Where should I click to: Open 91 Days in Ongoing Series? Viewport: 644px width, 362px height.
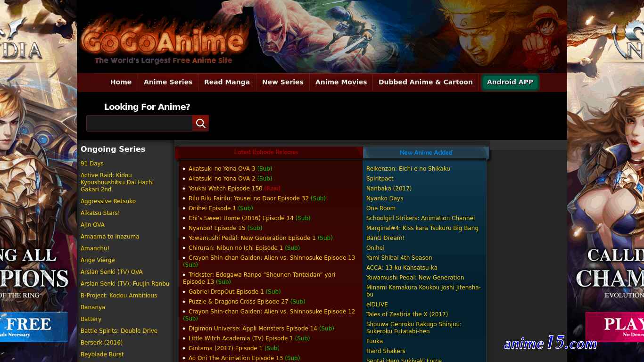[x=92, y=163]
